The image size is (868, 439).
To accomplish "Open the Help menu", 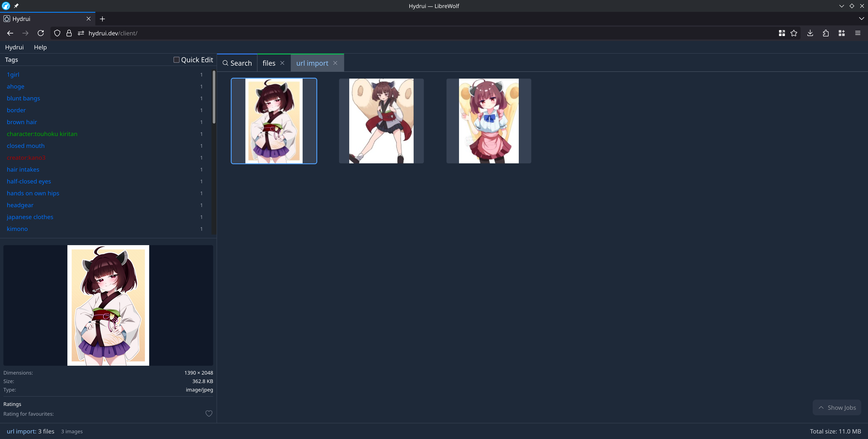I will tap(40, 47).
